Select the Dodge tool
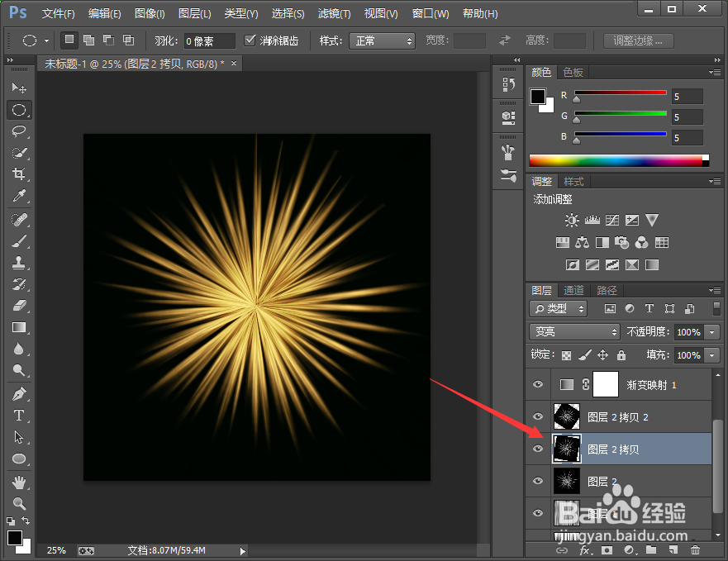This screenshot has height=561, width=728. (x=18, y=370)
